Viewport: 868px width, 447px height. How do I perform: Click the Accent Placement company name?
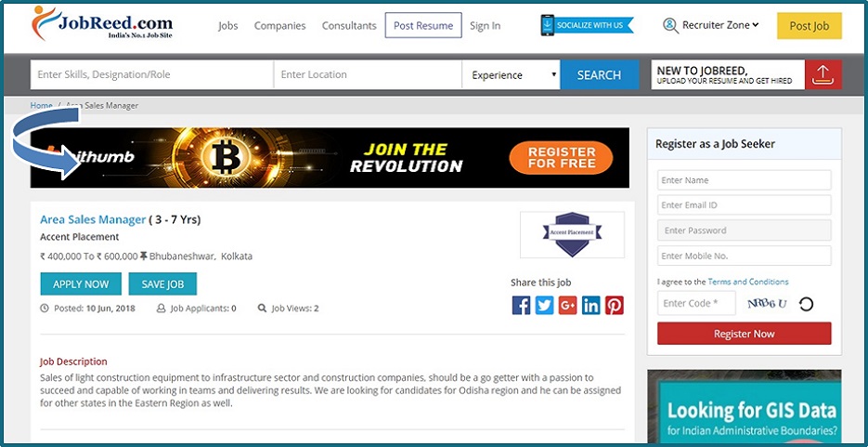(x=79, y=237)
